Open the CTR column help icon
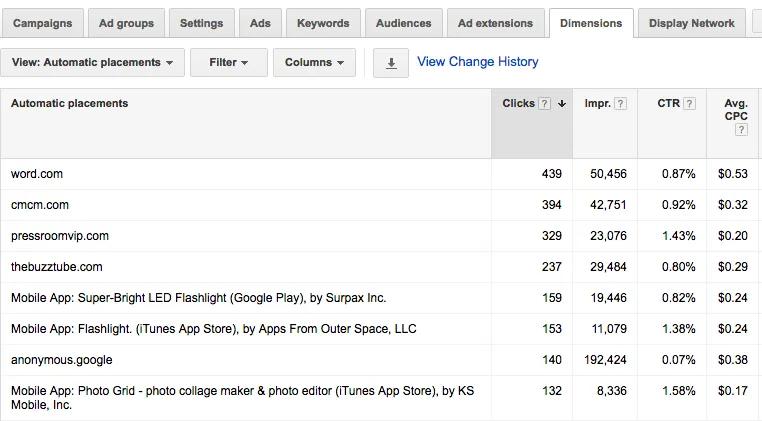The height and width of the screenshot is (421, 762). (x=689, y=104)
